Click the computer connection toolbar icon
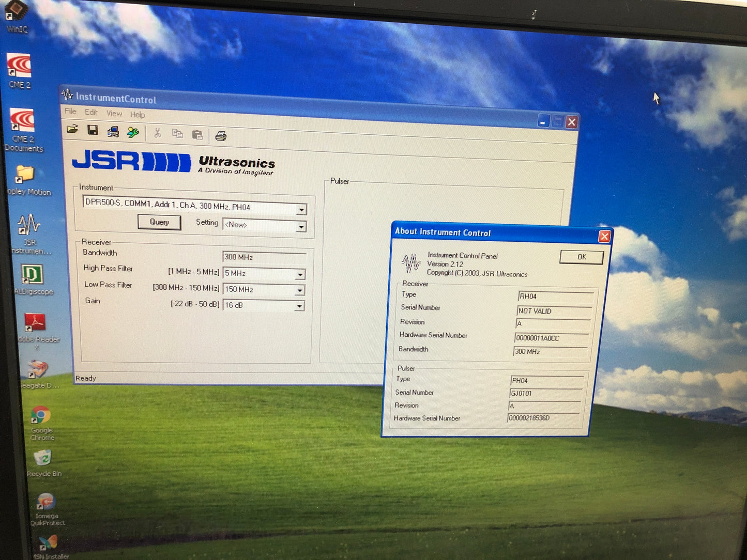Viewport: 747px width, 560px height. pyautogui.click(x=113, y=132)
